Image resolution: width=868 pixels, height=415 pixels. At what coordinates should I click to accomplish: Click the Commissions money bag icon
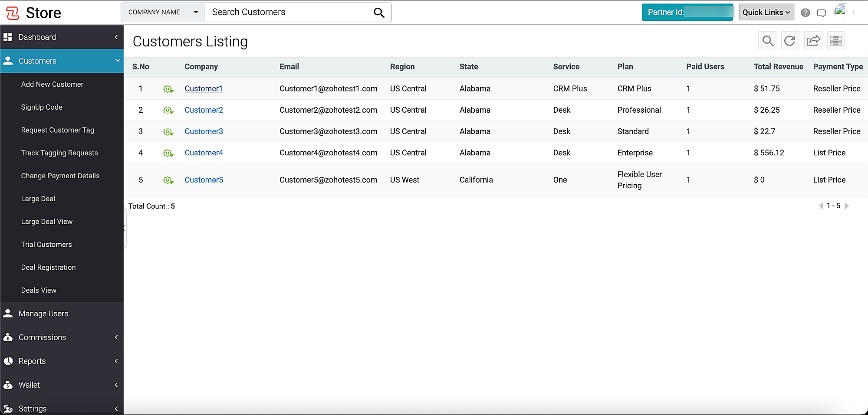point(8,337)
